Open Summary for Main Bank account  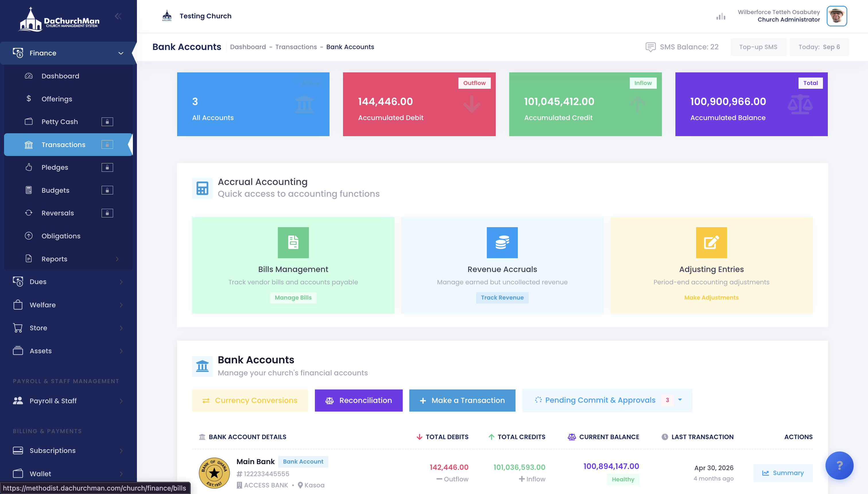click(x=783, y=473)
